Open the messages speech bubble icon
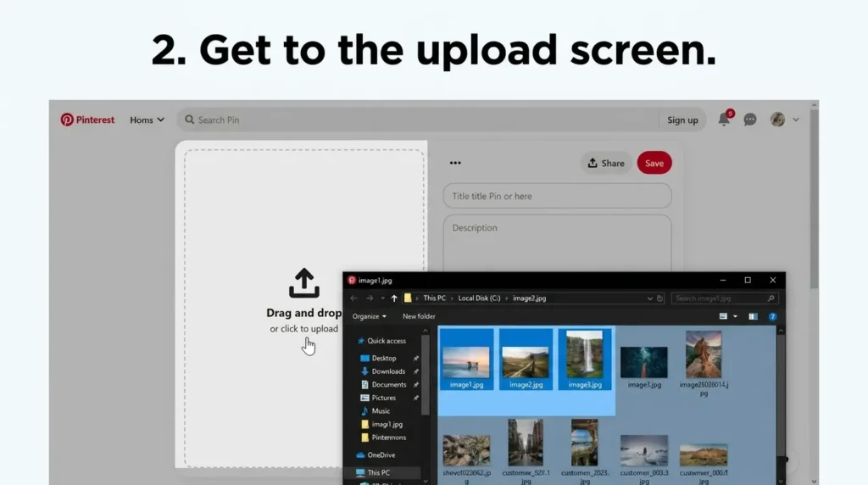The width and height of the screenshot is (868, 485). (750, 120)
